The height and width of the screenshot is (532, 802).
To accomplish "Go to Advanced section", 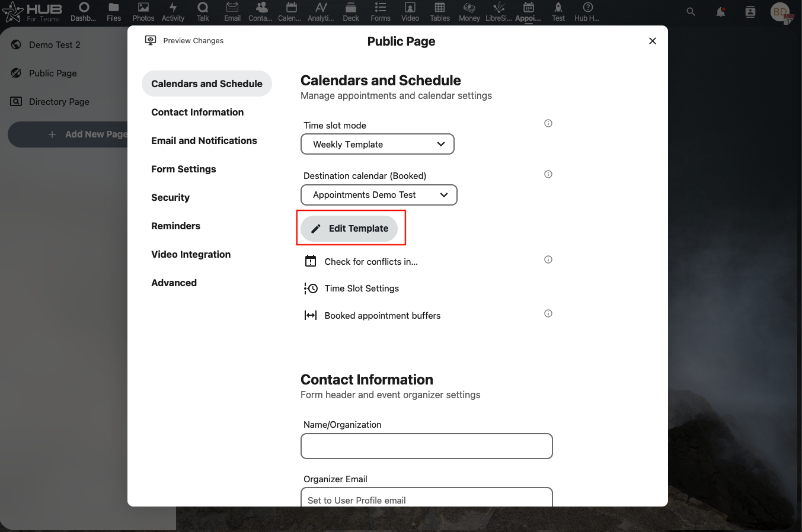I will pyautogui.click(x=174, y=283).
